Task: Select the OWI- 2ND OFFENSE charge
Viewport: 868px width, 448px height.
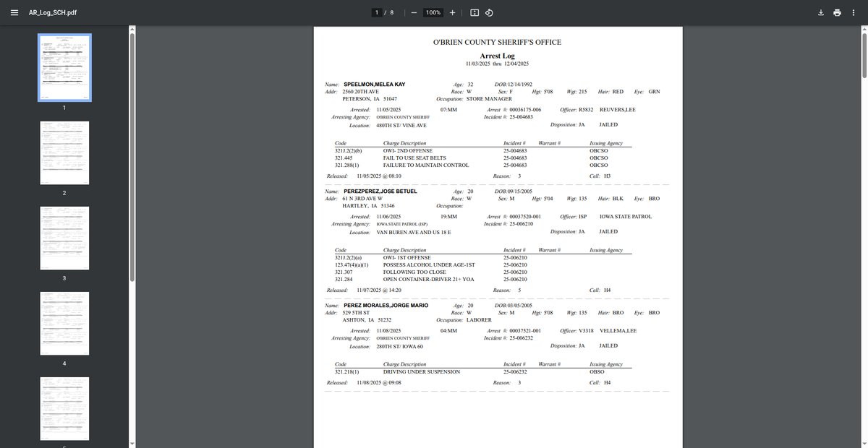Action: (x=407, y=150)
